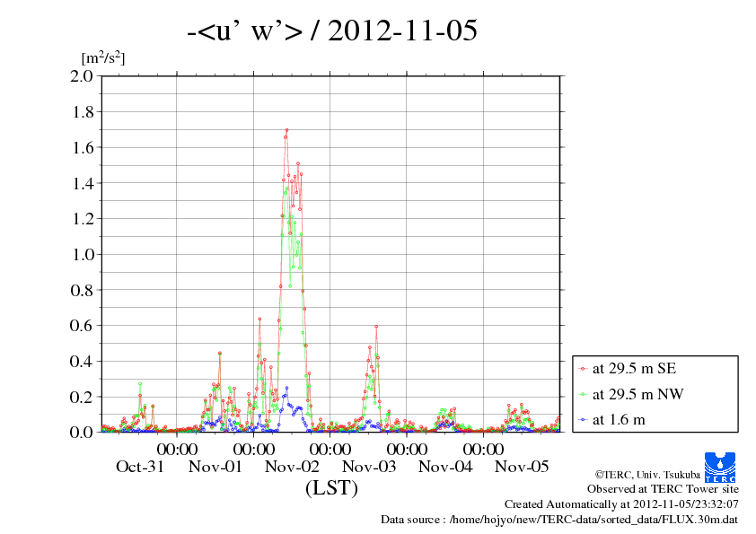Click the '1.4' y-axis label
The height and width of the screenshot is (534, 756).
click(83, 183)
